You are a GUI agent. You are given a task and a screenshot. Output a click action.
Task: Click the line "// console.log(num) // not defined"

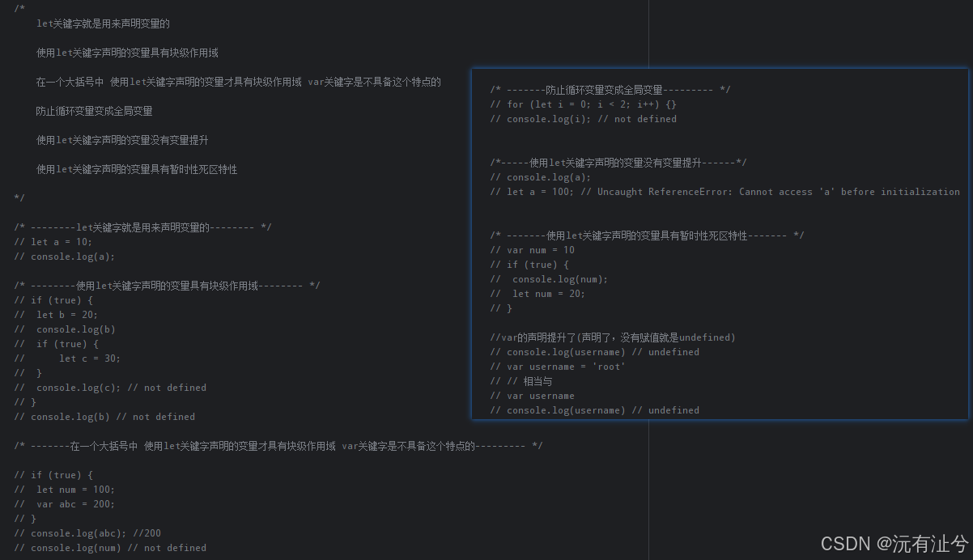(110, 548)
